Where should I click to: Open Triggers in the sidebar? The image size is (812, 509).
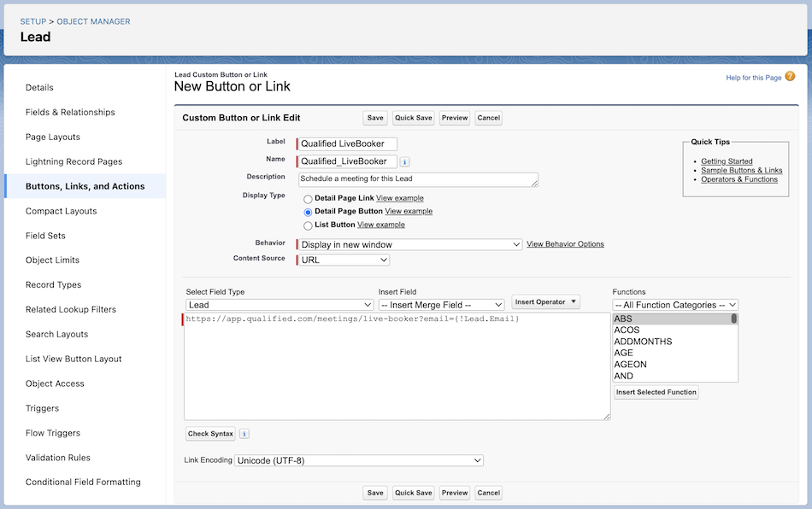point(43,408)
